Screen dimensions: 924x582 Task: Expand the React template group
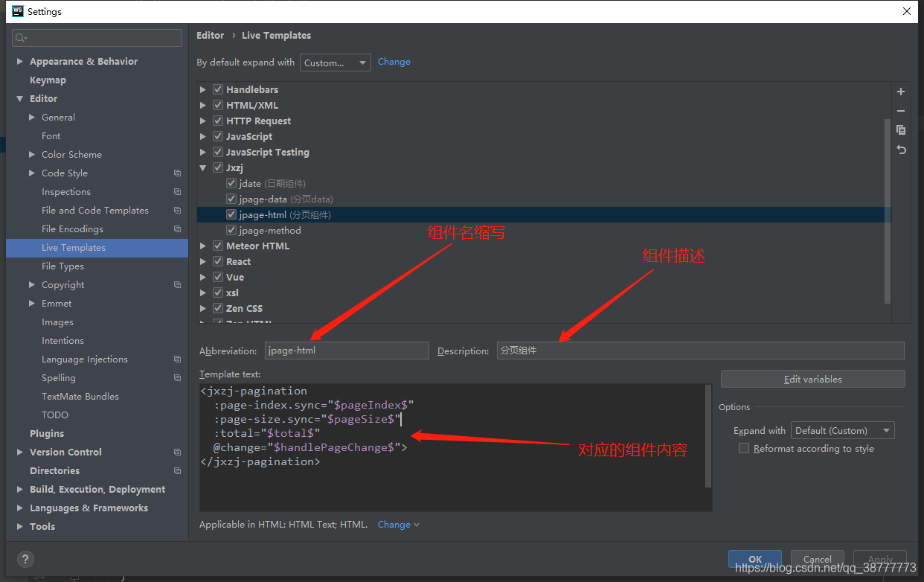(203, 262)
